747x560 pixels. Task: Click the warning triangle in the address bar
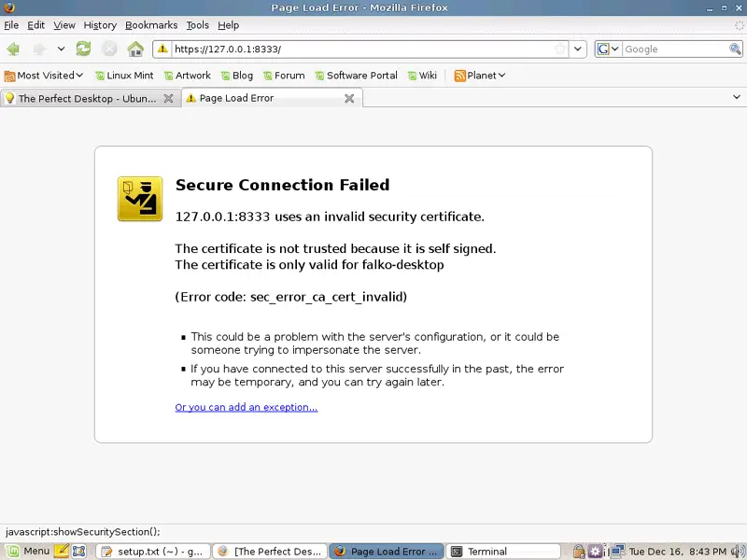(x=162, y=49)
